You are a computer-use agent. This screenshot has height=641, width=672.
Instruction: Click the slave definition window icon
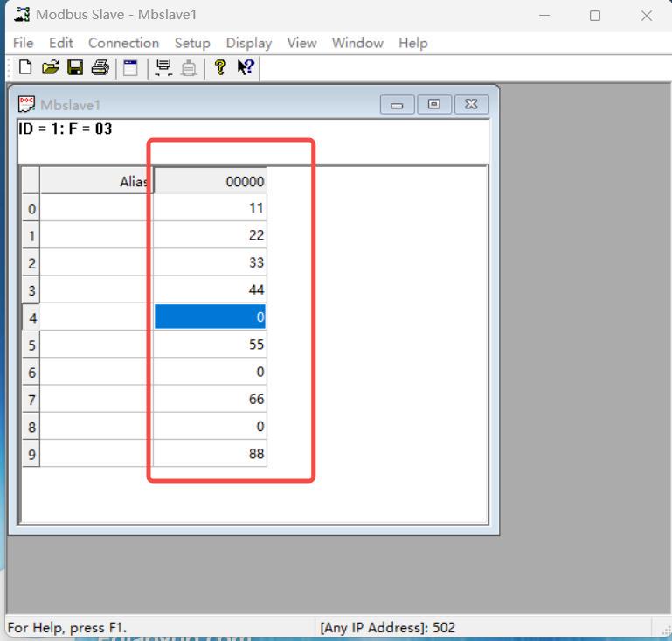pos(130,67)
